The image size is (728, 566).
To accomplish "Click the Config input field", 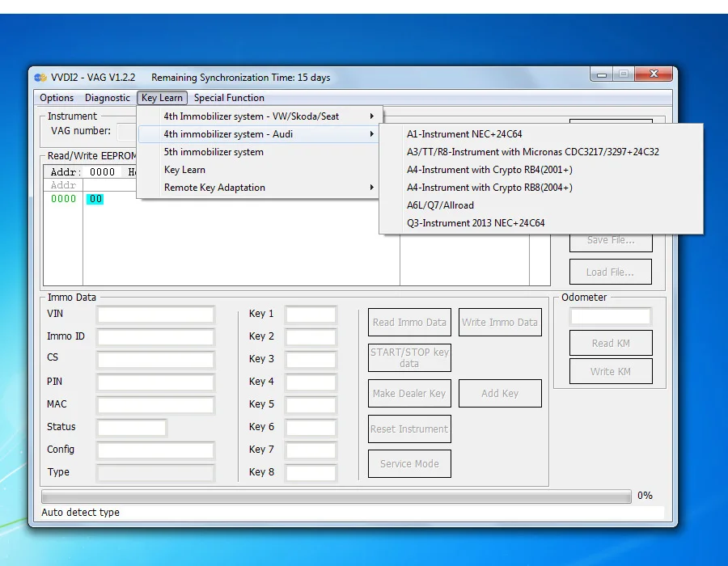I will point(155,450).
